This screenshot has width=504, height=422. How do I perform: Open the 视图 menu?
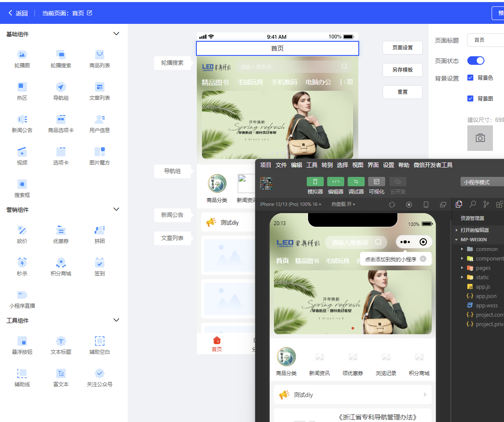coord(358,165)
